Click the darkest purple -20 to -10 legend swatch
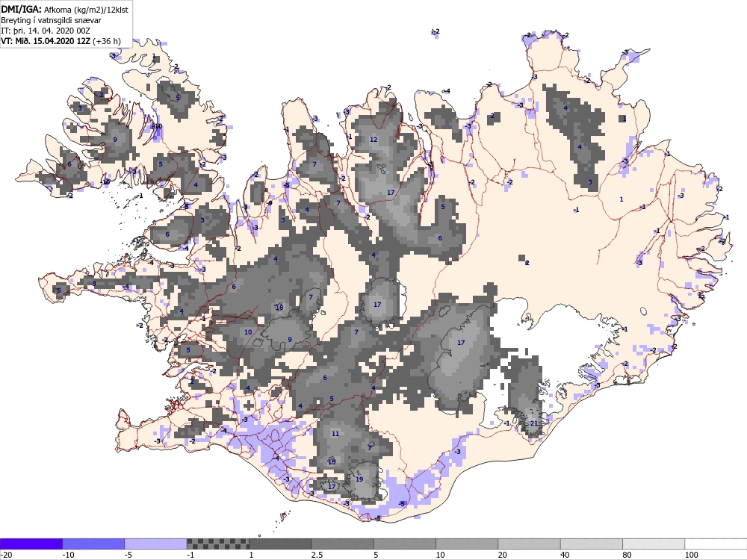 [31, 544]
